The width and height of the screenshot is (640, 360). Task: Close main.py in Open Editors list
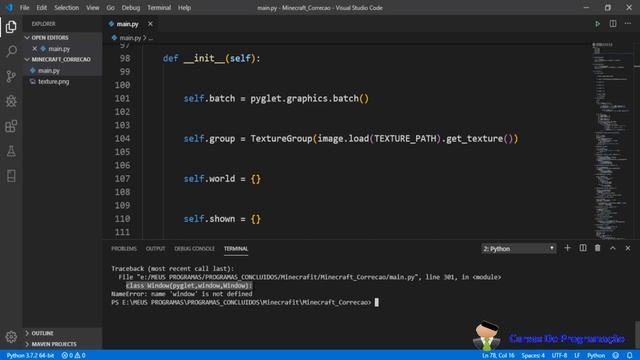[x=35, y=49]
